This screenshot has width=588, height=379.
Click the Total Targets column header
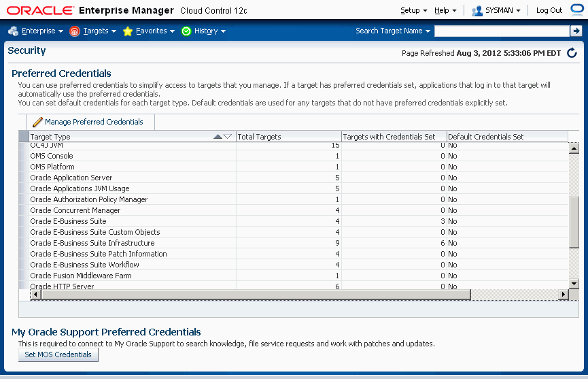coord(289,137)
